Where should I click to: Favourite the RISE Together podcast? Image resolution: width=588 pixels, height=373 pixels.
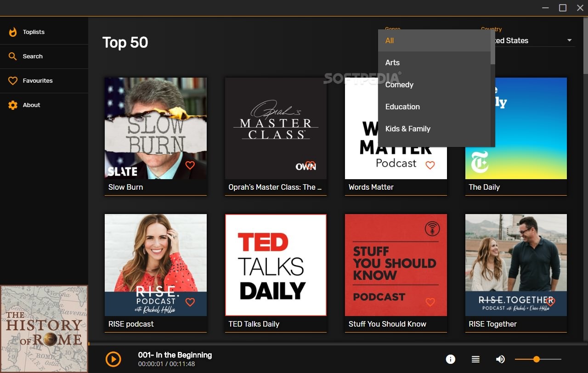pos(551,302)
